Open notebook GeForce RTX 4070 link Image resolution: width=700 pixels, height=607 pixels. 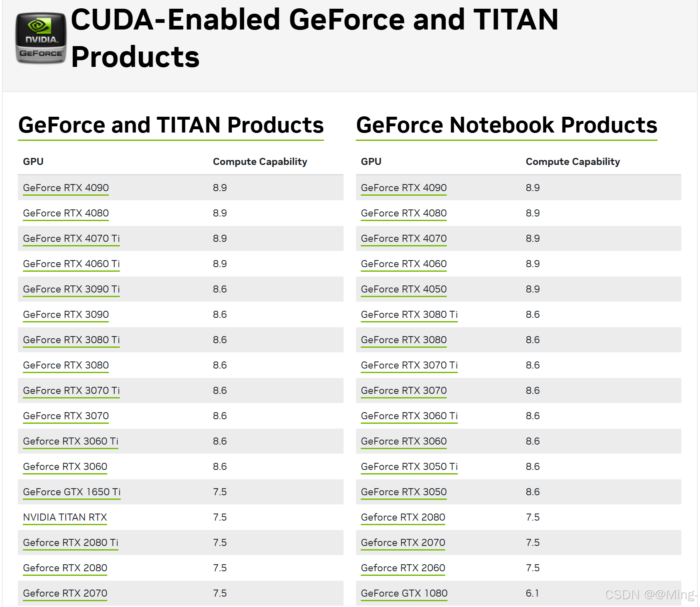[x=404, y=238]
